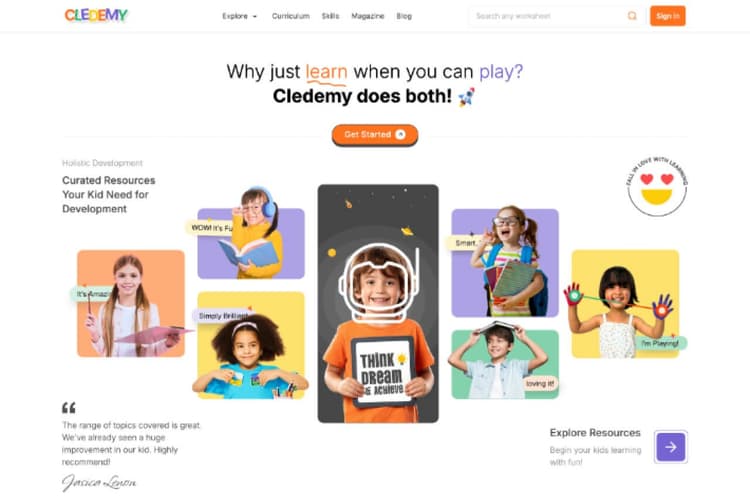Click the arrow icon inside Get Started
This screenshot has width=750, height=498.
pos(401,134)
